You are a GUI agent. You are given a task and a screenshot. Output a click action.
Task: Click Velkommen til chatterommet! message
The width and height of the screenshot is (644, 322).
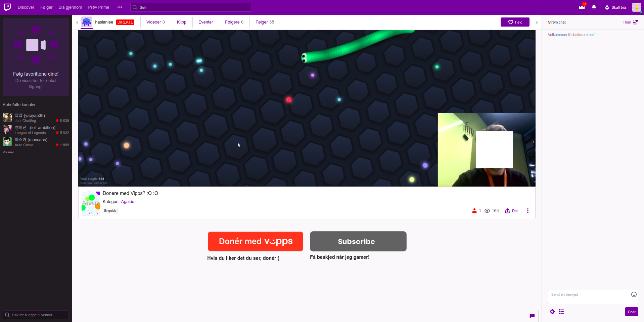tap(571, 35)
